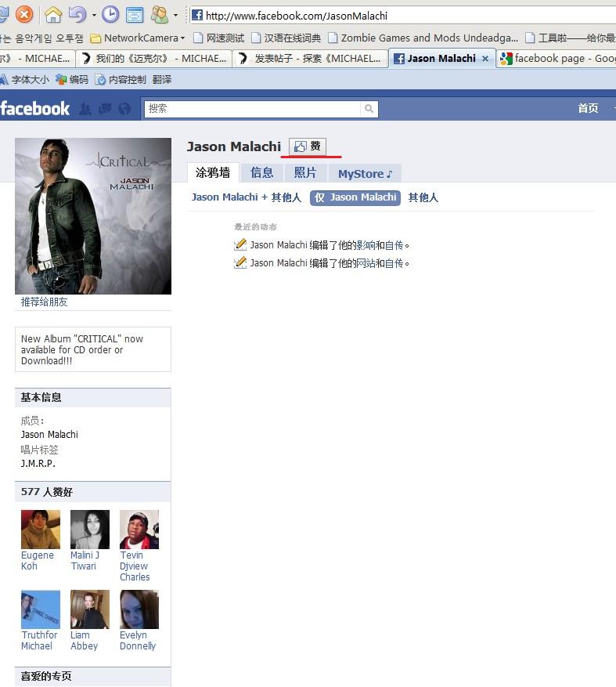The width and height of the screenshot is (616, 687).
Task: Open Eugene Koh's profile photo
Action: 41,530
